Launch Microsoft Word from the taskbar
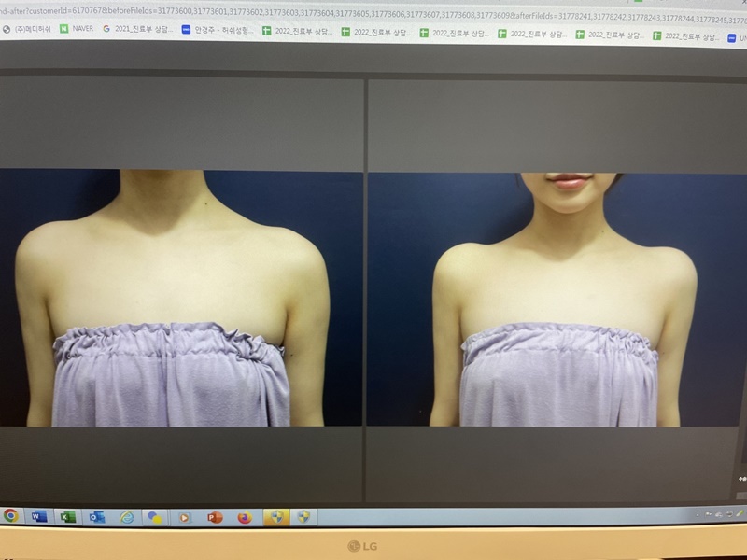Viewport: 747px width, 560px height. pos(38,516)
